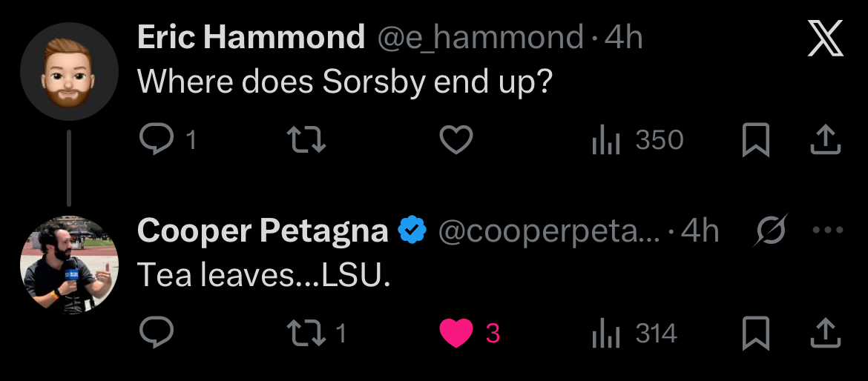
Task: Repost Eric Hammond's tweet
Action: click(306, 140)
